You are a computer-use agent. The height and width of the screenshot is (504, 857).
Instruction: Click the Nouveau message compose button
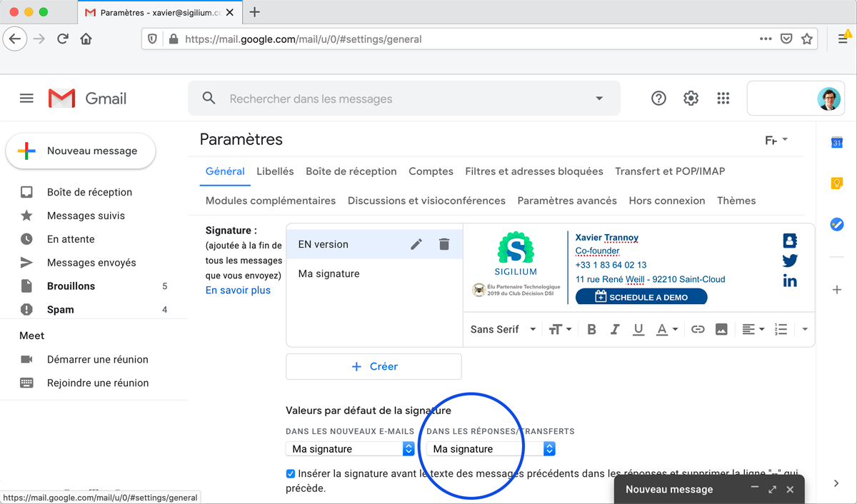click(x=81, y=151)
